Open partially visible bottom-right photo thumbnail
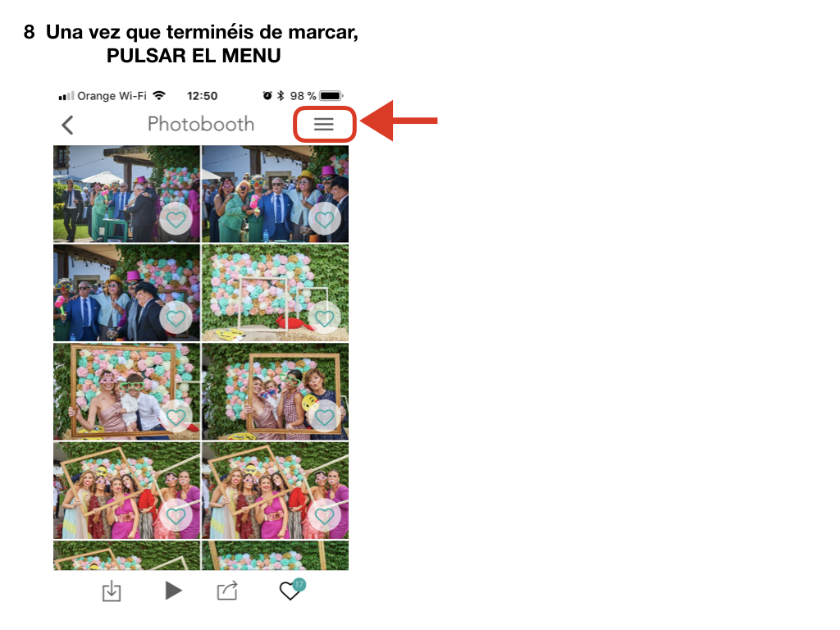 click(275, 555)
